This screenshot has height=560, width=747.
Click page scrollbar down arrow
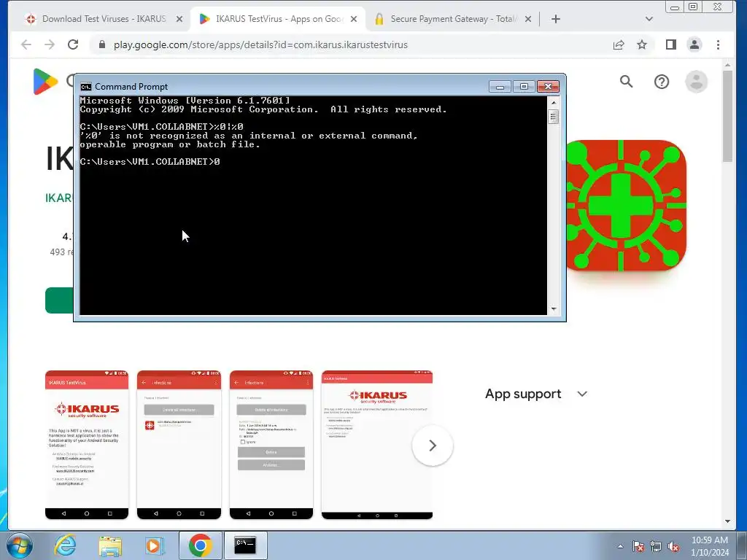[x=727, y=521]
